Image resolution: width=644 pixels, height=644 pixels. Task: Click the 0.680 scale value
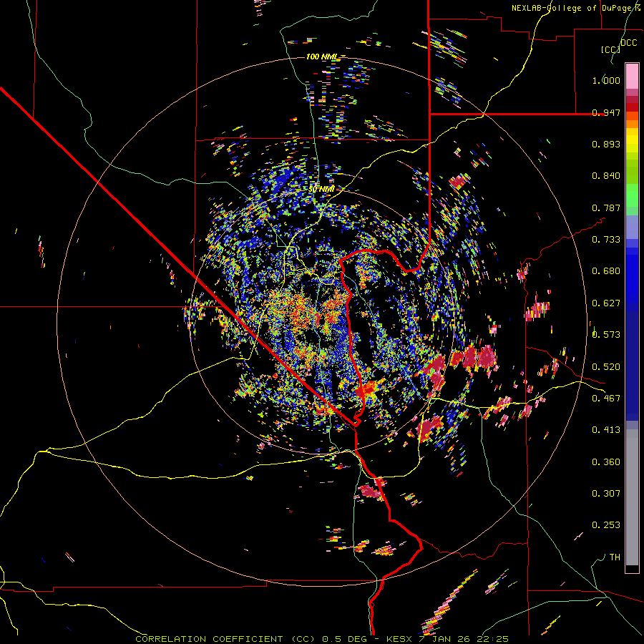coord(606,271)
